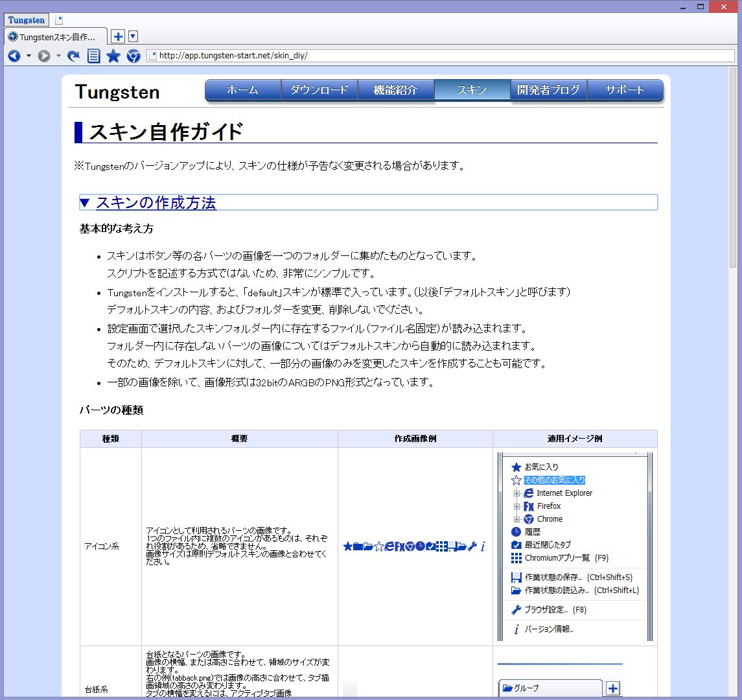Click the 概要 table header
This screenshot has width=742, height=700.
[239, 439]
